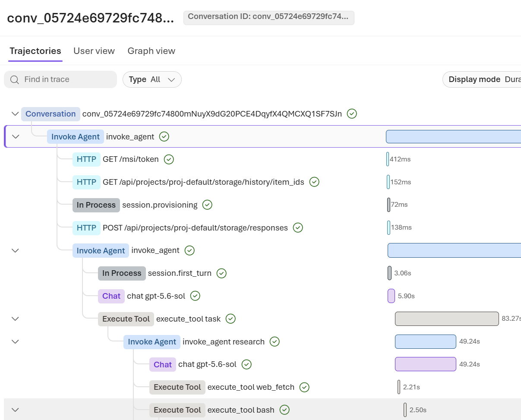Click the 2.50s bash duration value
The width and height of the screenshot is (521, 420).
418,410
